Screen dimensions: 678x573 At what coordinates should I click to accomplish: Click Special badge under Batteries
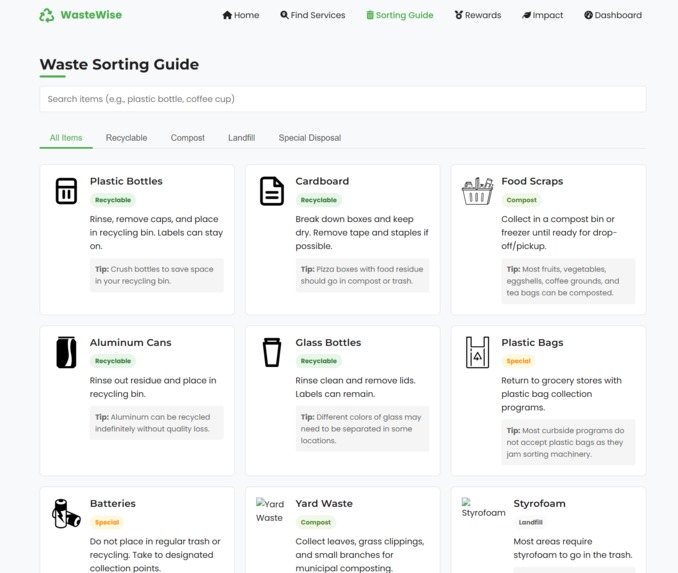tap(107, 522)
